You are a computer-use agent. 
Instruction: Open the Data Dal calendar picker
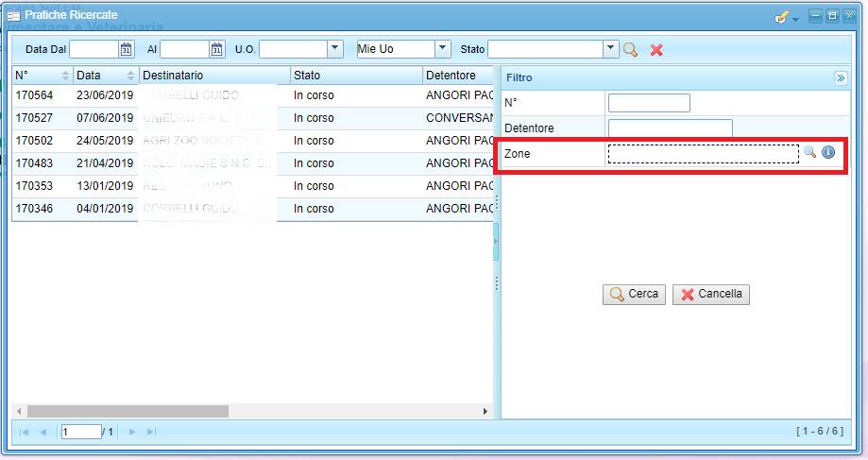pos(127,49)
